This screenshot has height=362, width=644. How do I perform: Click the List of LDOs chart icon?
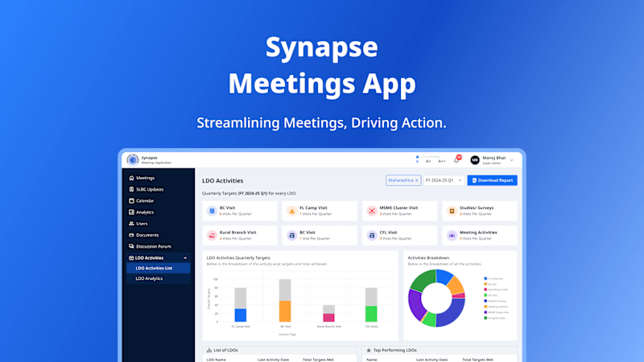pos(209,351)
